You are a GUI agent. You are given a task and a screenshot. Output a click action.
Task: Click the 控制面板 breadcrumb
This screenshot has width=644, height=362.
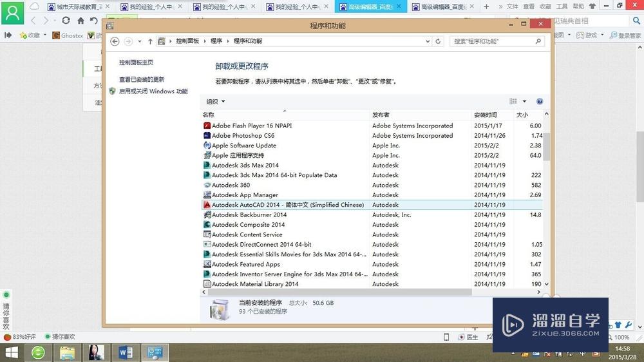(187, 41)
